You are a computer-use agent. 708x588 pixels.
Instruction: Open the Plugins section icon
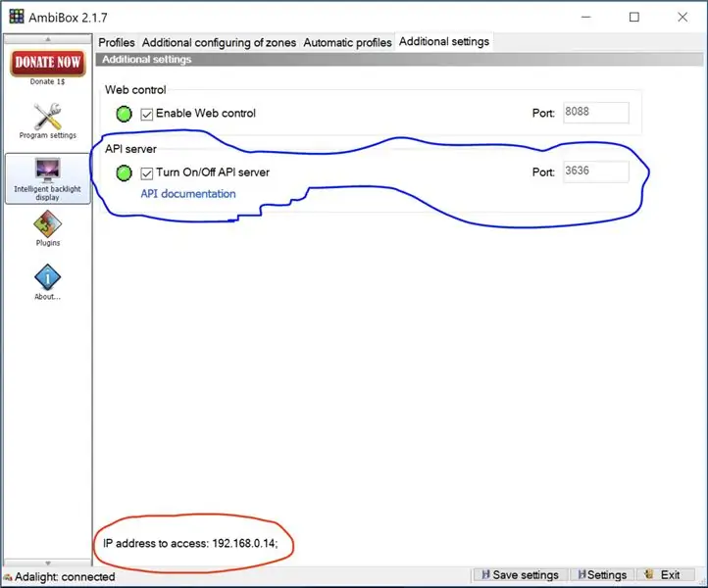pos(47,224)
